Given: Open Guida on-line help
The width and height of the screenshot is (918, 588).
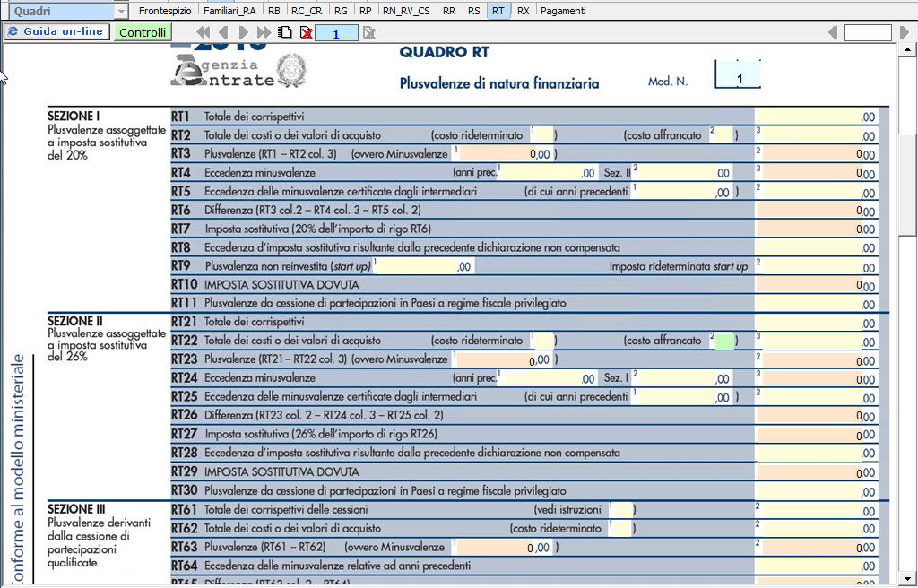Looking at the screenshot, I should 56,31.
